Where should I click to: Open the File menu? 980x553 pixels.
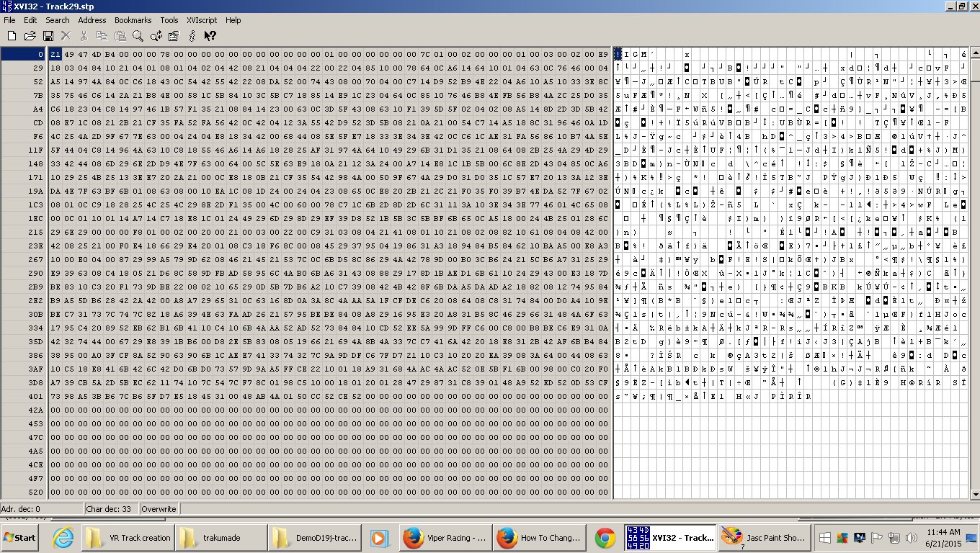click(x=9, y=20)
